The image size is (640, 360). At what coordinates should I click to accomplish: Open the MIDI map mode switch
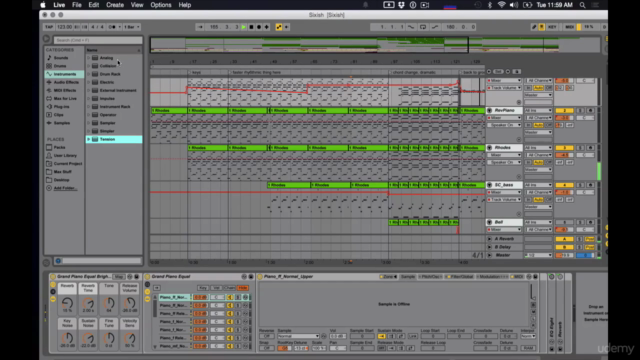pos(569,27)
